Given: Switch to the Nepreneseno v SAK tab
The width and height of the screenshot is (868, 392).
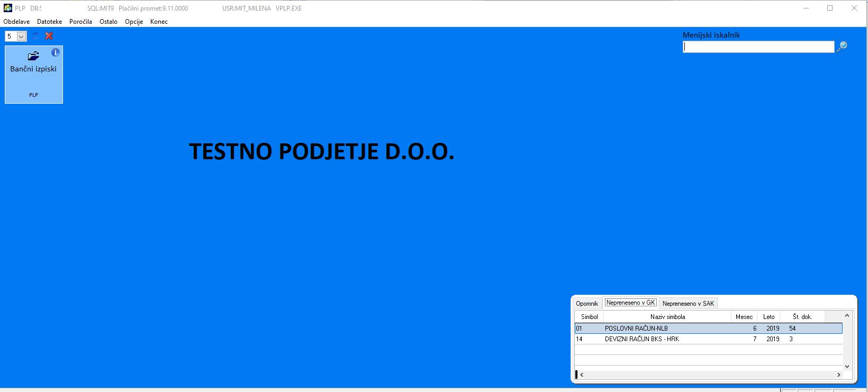Looking at the screenshot, I should coord(688,303).
